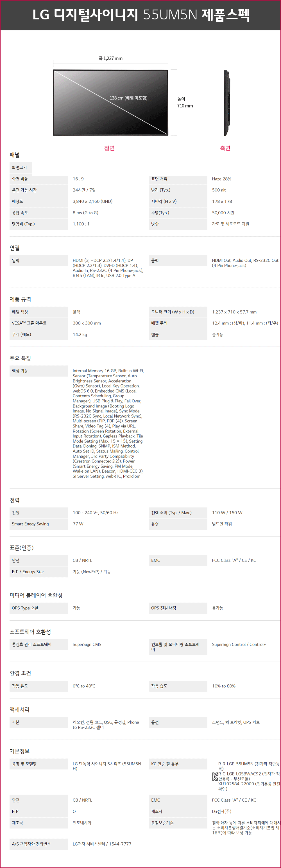Click the page title 55UM5N 제품스펙
The image size is (281, 868).
141,15
